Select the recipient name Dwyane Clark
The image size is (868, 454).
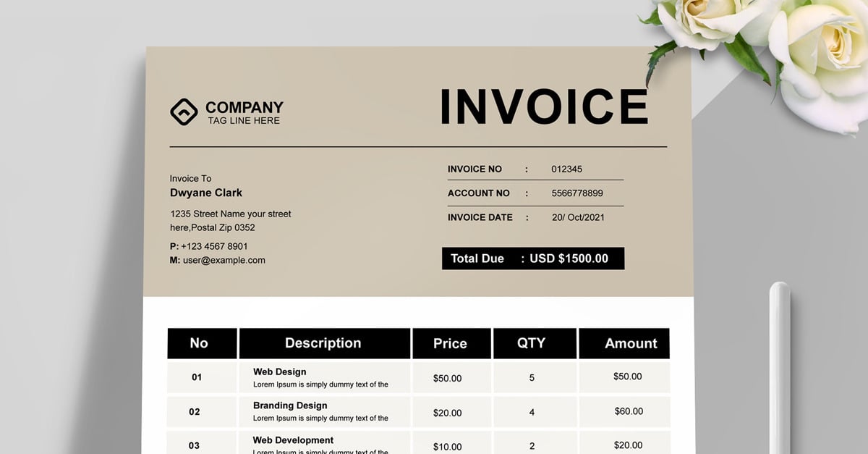[205, 193]
